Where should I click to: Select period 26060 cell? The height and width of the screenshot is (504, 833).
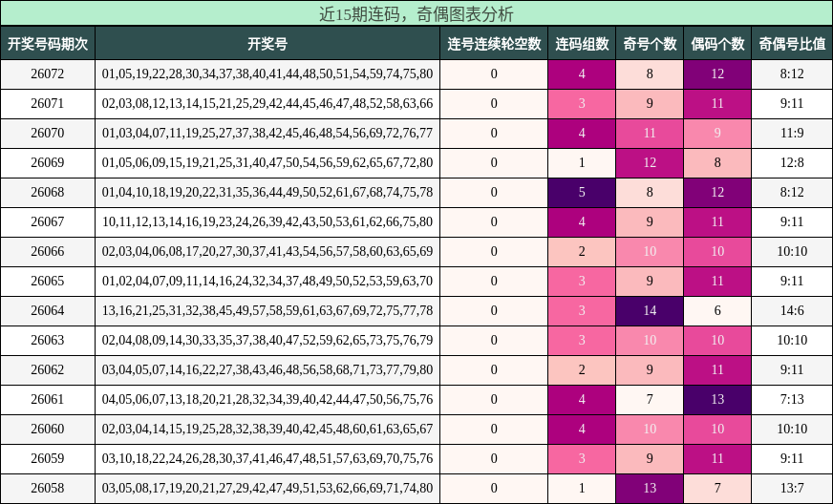click(x=48, y=430)
